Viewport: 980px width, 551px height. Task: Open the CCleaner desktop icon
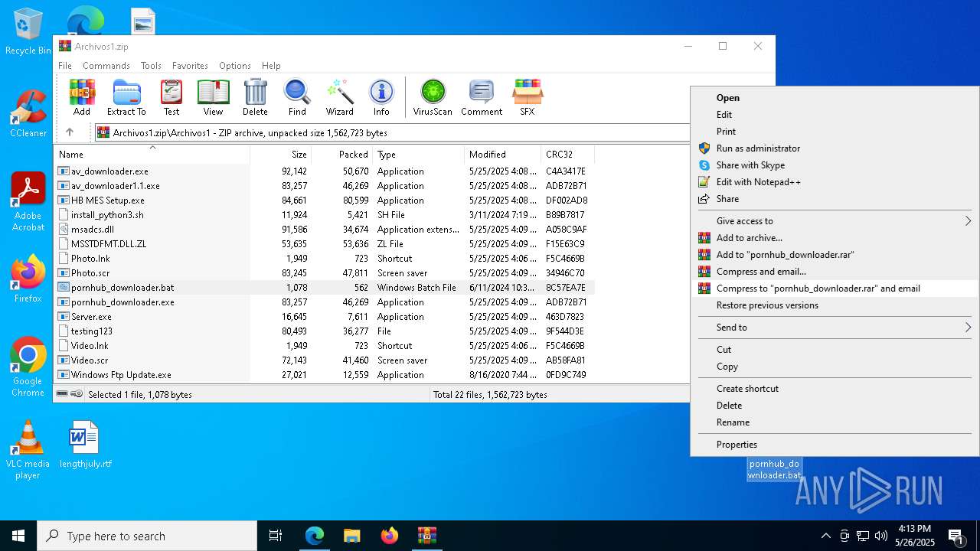[28, 115]
